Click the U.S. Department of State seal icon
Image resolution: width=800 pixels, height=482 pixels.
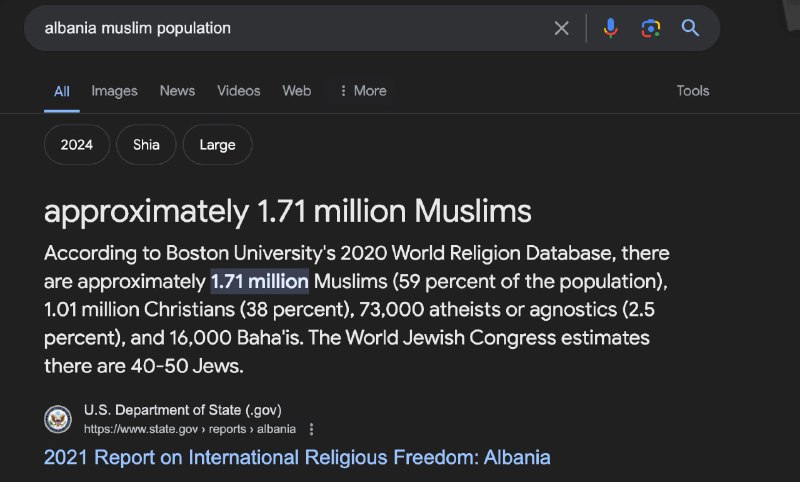(x=58, y=419)
